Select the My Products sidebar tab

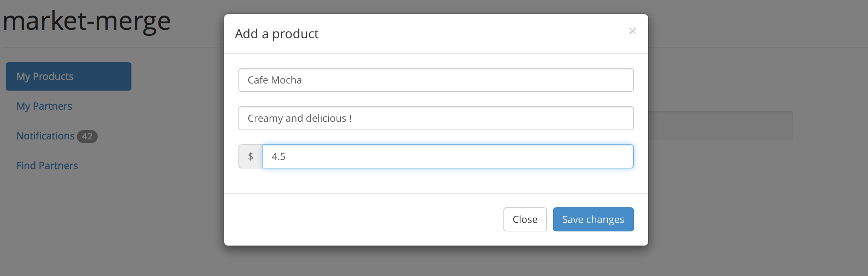tap(68, 76)
